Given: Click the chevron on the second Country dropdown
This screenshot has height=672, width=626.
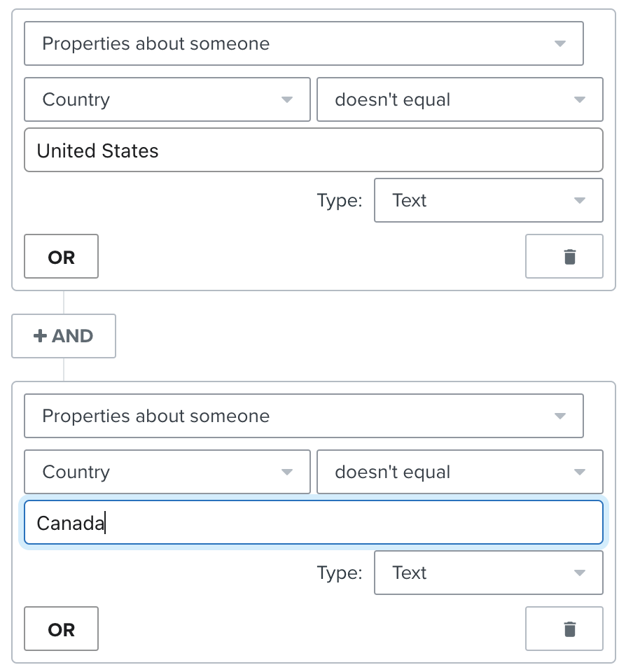Looking at the screenshot, I should [287, 472].
